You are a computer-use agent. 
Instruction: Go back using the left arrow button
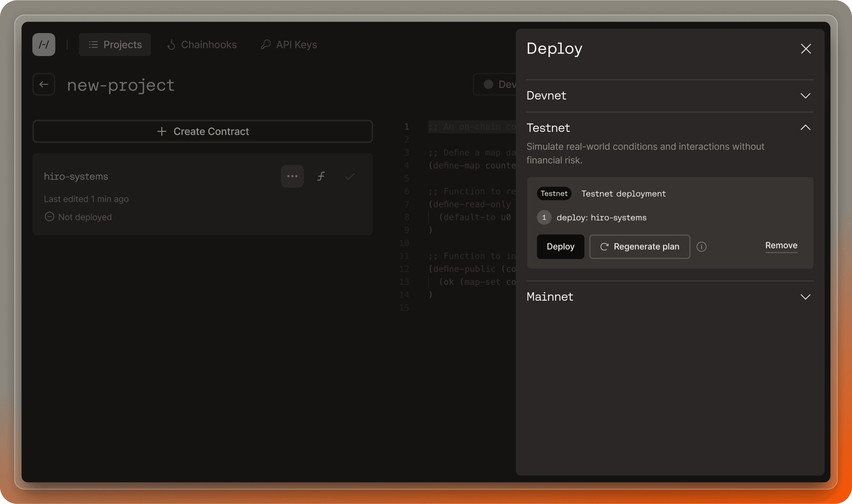coord(44,84)
